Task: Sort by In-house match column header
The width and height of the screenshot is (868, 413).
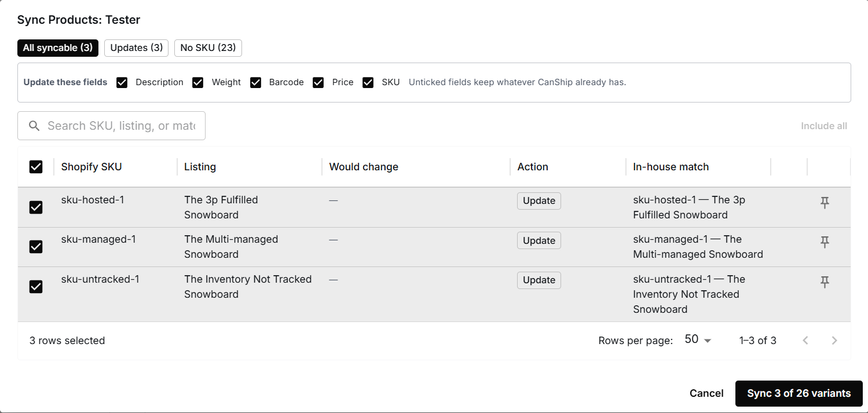Action: pyautogui.click(x=671, y=167)
